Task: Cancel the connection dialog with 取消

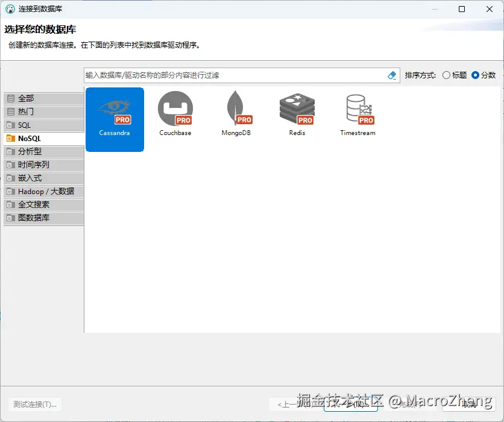Action: (x=469, y=405)
